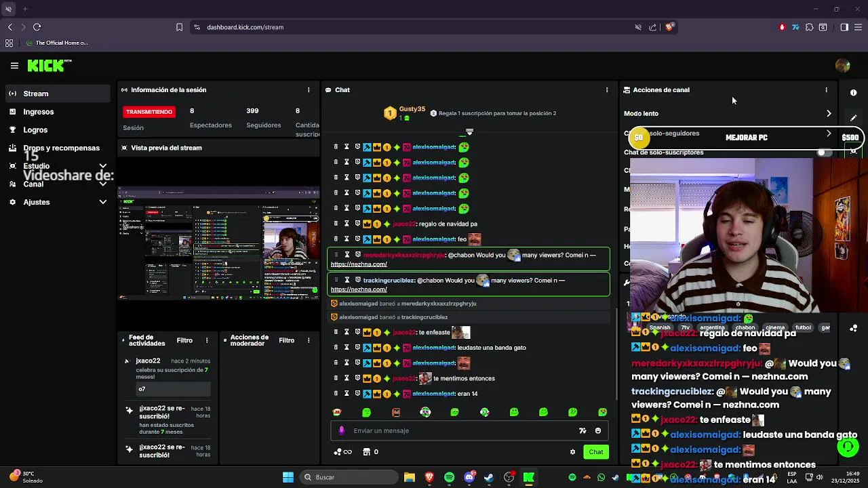Open Discord from the taskbar
The height and width of the screenshot is (488, 868).
(469, 477)
